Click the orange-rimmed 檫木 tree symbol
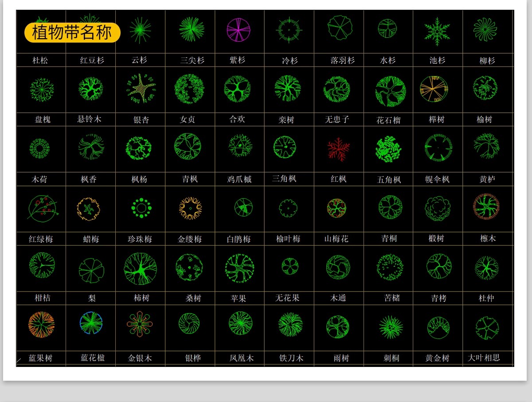The height and width of the screenshot is (402, 532). click(486, 206)
